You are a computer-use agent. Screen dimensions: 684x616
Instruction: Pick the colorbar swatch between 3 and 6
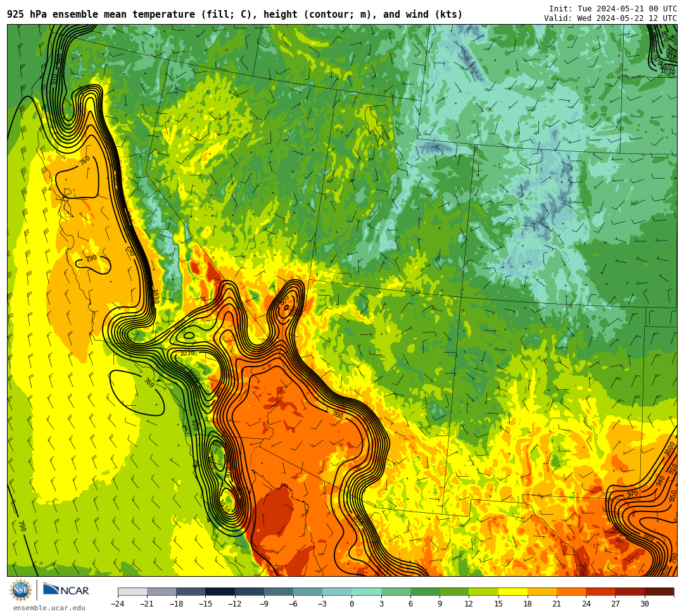[x=396, y=591]
